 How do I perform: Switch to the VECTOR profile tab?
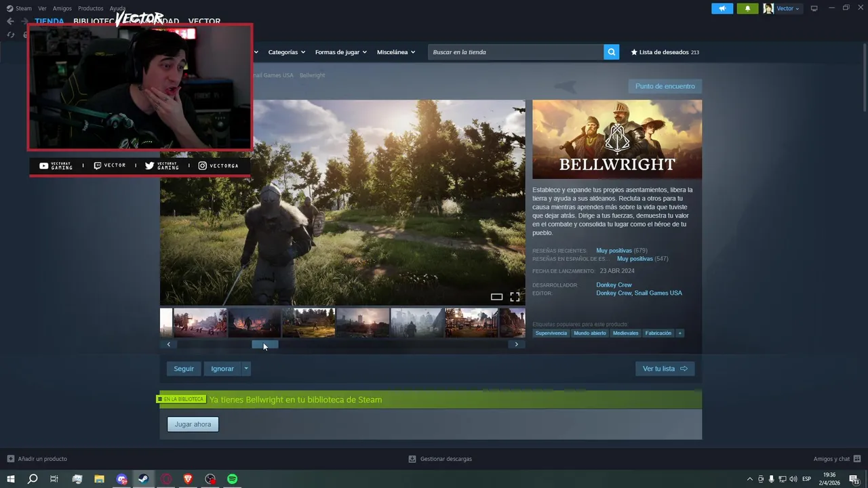[204, 22]
